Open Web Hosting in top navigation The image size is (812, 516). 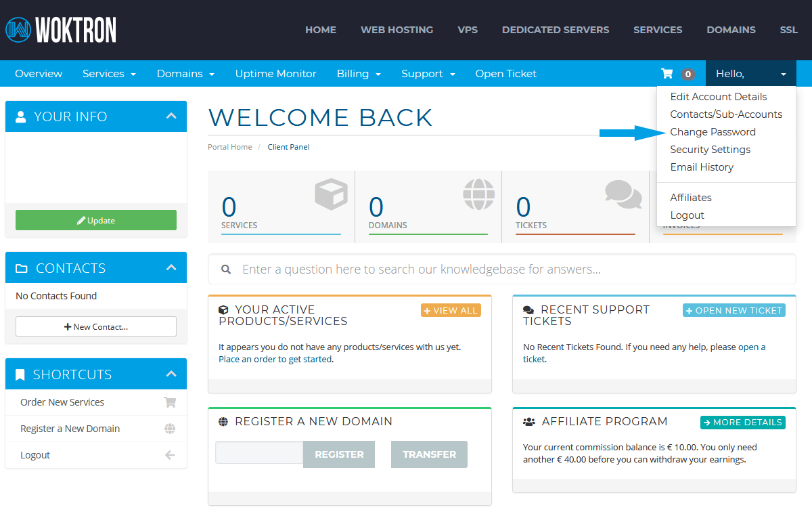pyautogui.click(x=397, y=30)
